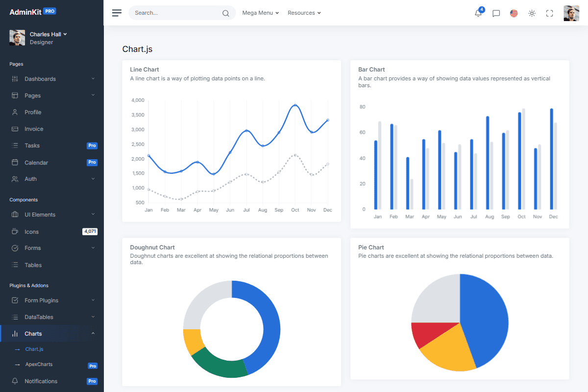Viewport: 588px width, 392px height.
Task: Click the Calendar icon in sidebar
Action: tap(15, 162)
